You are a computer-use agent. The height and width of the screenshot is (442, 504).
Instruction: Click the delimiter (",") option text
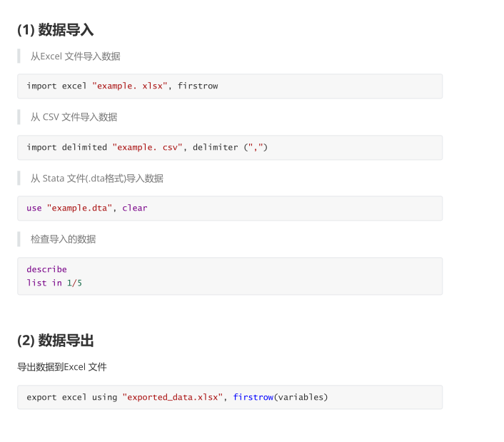(x=230, y=148)
